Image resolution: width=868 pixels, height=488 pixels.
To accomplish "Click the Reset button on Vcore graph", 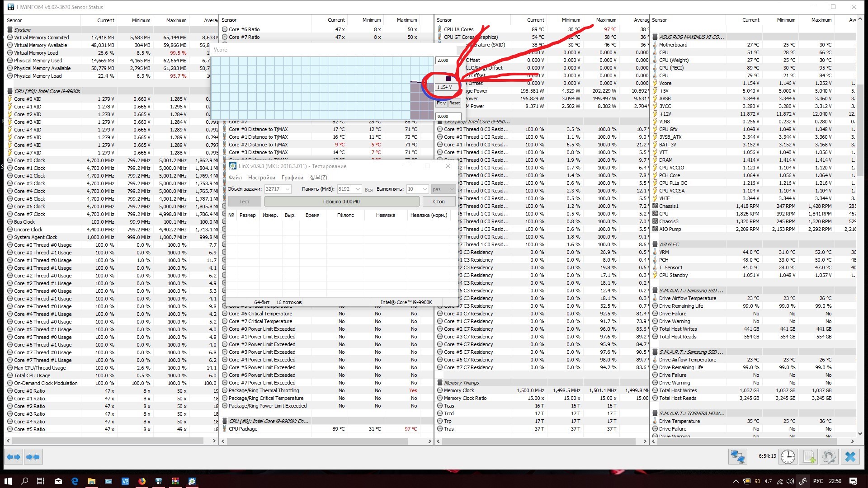I will (x=454, y=103).
